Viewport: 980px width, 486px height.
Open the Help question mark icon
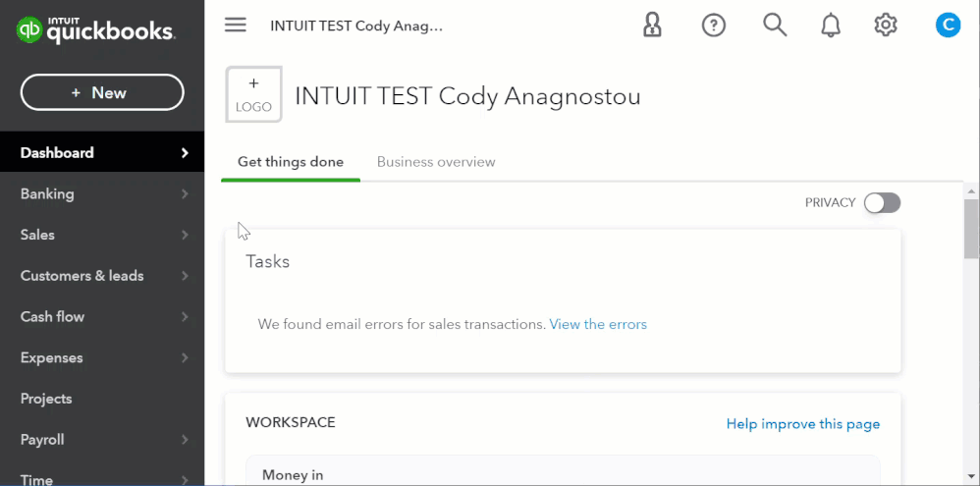click(714, 26)
